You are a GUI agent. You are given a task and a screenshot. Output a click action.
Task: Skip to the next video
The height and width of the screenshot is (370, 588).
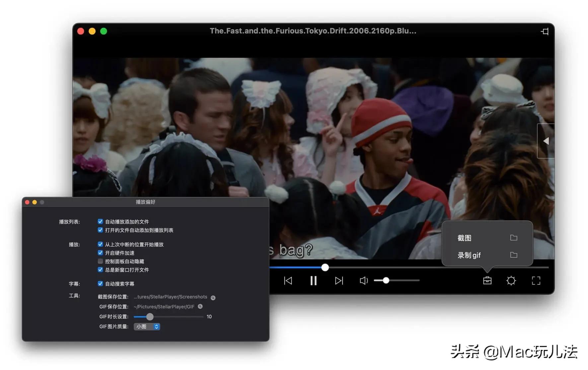(338, 280)
